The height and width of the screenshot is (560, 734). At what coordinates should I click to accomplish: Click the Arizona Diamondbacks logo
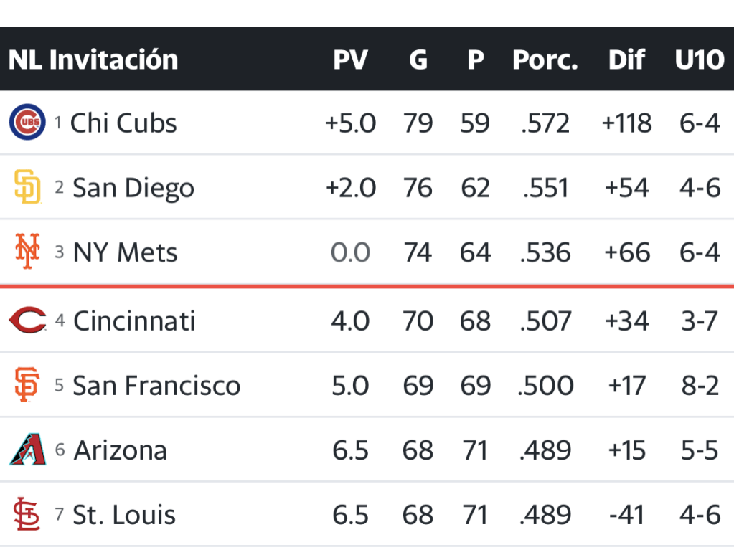27,450
